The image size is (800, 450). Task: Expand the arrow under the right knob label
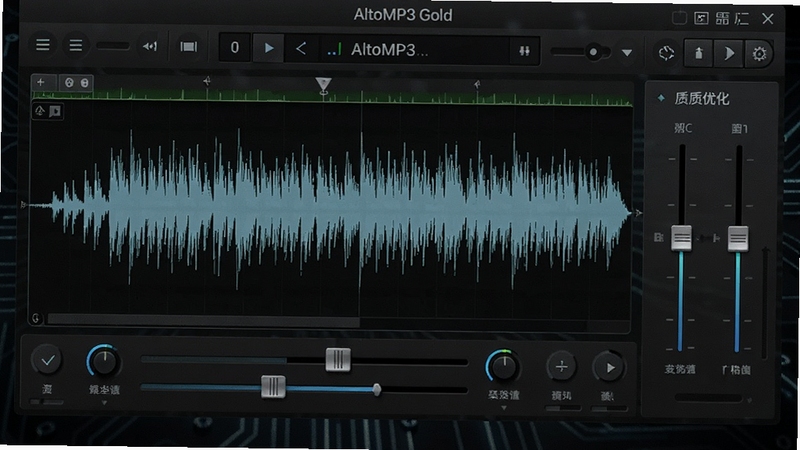coord(504,408)
